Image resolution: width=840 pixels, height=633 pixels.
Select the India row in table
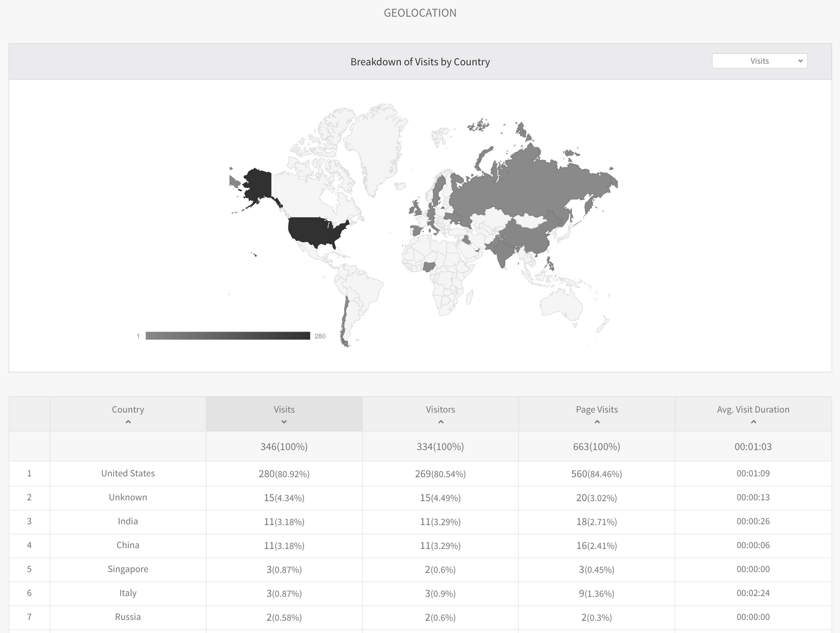(x=128, y=521)
